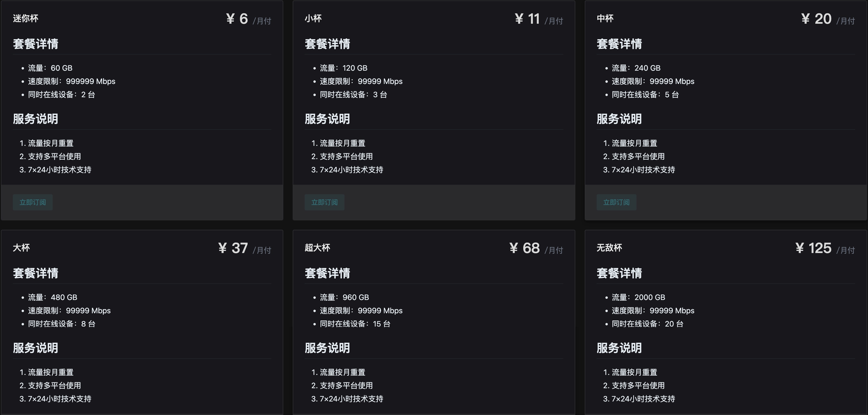Image resolution: width=868 pixels, height=415 pixels.
Task: Select the 中杯 plan title
Action: pos(605,18)
